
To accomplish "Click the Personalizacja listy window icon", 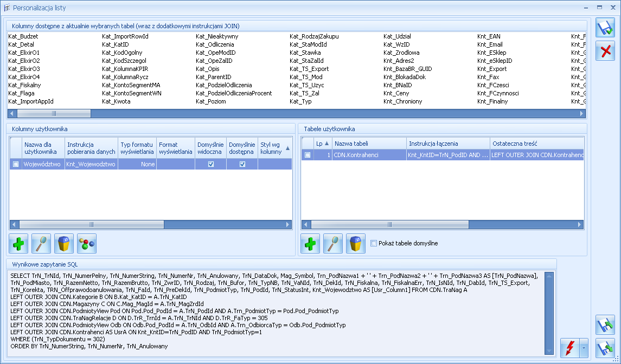I will pyautogui.click(x=7, y=8).
